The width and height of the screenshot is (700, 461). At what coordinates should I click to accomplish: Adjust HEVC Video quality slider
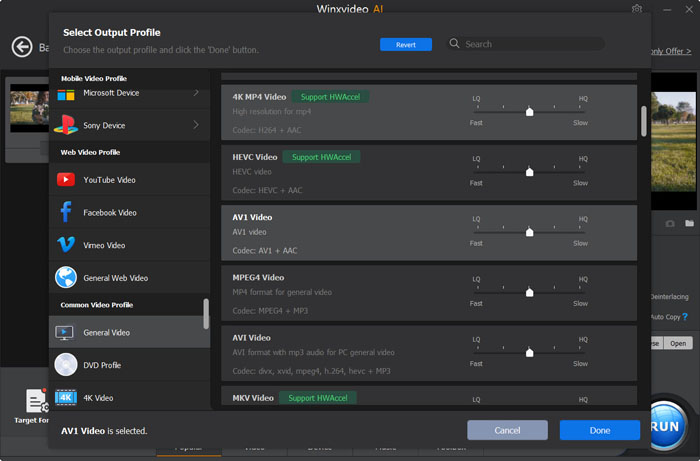tap(529, 171)
